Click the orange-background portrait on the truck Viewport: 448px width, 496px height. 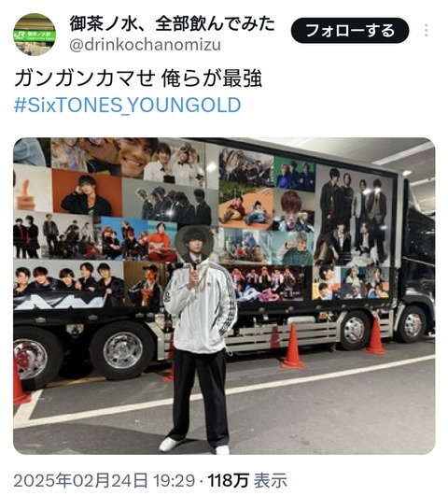pyautogui.click(x=87, y=192)
